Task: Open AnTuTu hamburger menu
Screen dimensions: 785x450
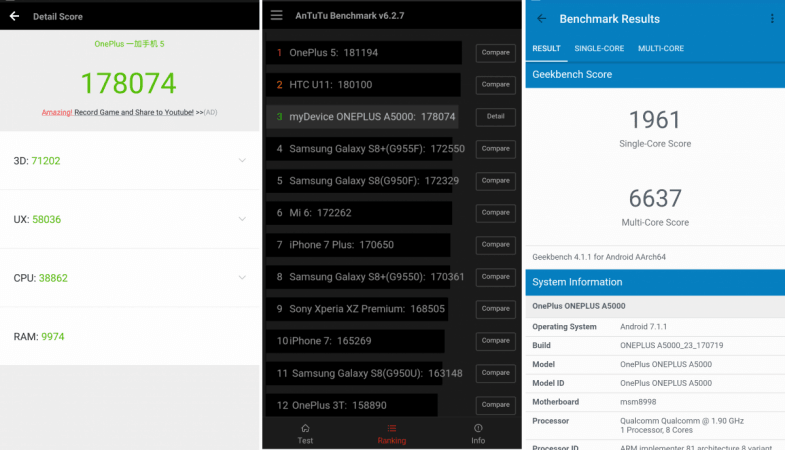Action: click(276, 16)
